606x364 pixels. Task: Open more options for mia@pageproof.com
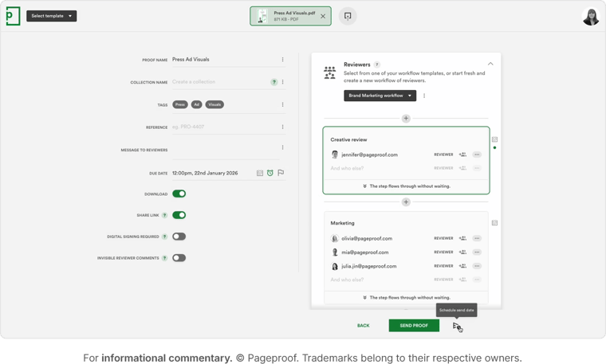477,252
